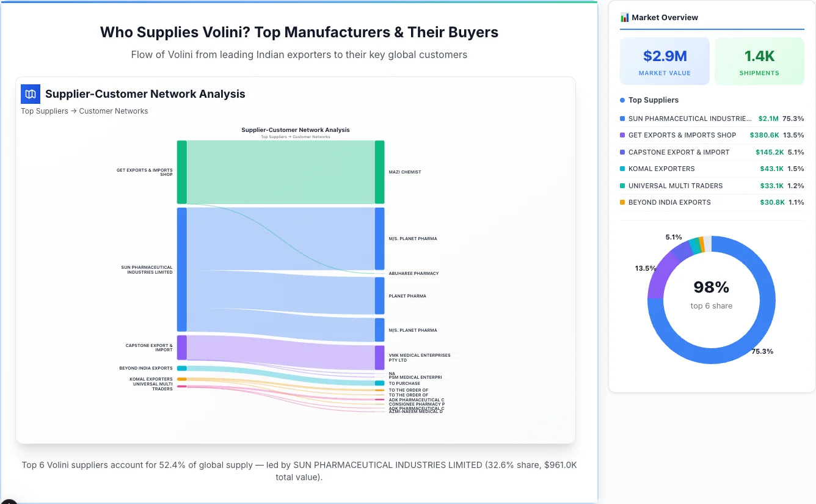Click the $2.9M Market Value card
Screen dimensions: 816x504
pyautogui.click(x=665, y=60)
